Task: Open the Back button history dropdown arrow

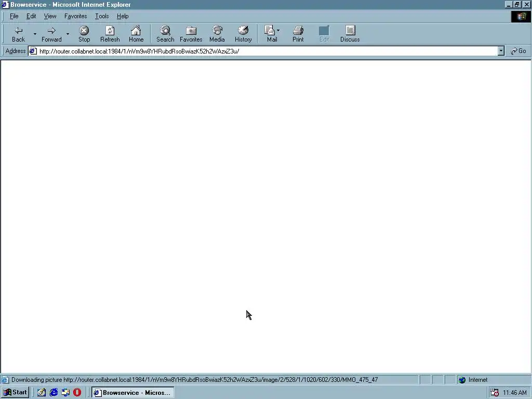Action: coord(35,34)
